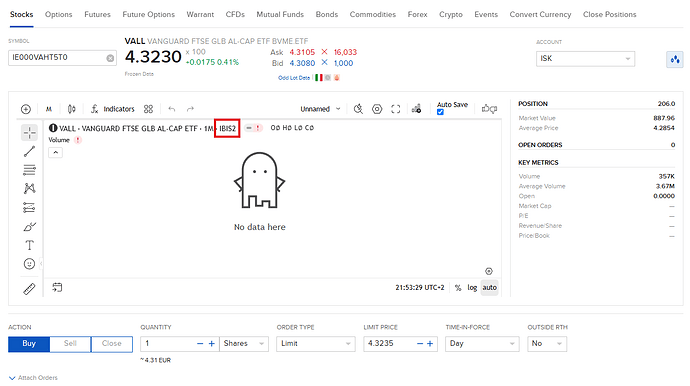This screenshot has height=386, width=690.
Task: Decrease quantity with the minus button
Action: [200, 344]
